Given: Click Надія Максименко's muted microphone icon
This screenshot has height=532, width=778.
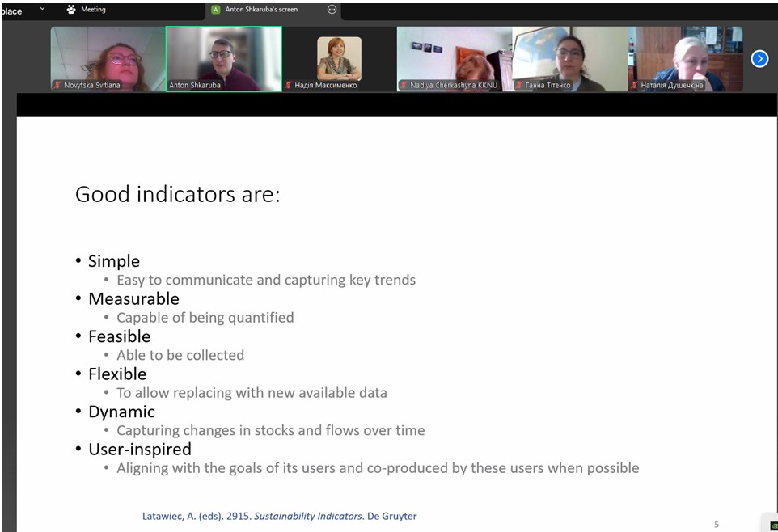Looking at the screenshot, I should tap(288, 85).
